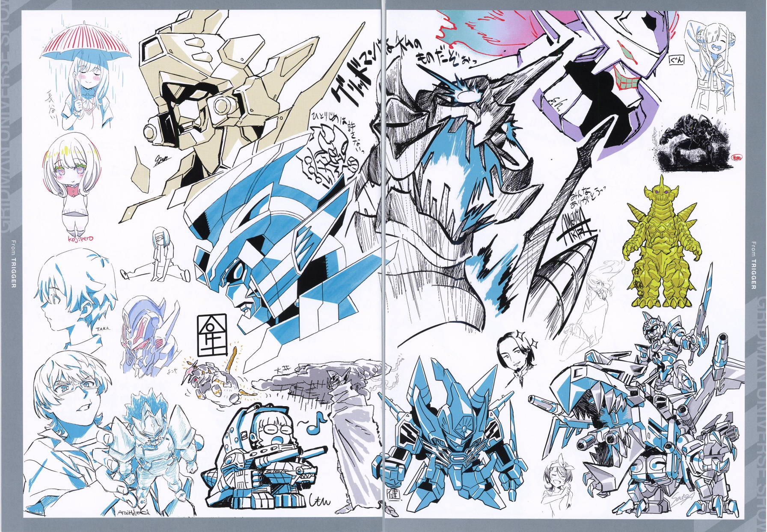Viewport: 767px width, 532px height.
Task: Select "From TRIGGER" on the left margin
Action: click(x=13, y=264)
